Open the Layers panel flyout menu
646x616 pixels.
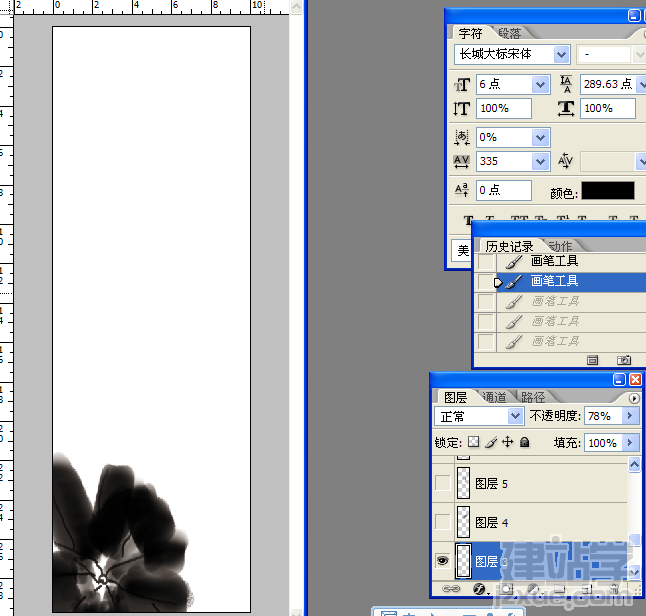[634, 398]
